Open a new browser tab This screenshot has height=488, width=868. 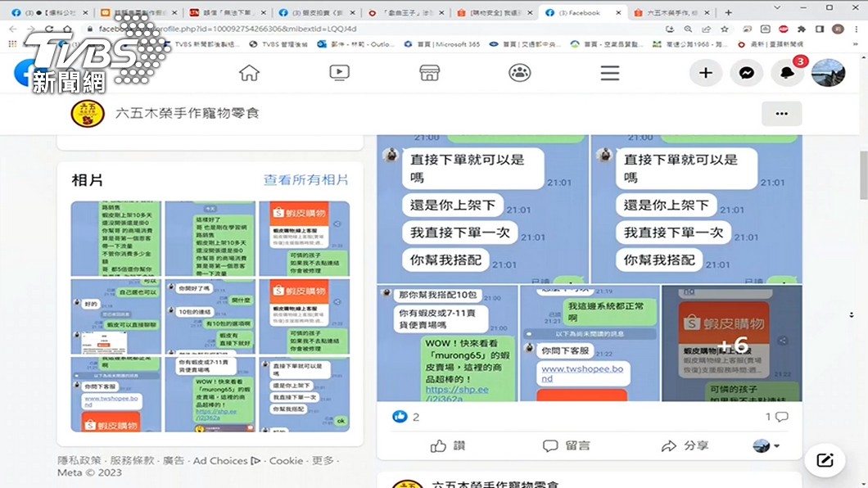[729, 12]
